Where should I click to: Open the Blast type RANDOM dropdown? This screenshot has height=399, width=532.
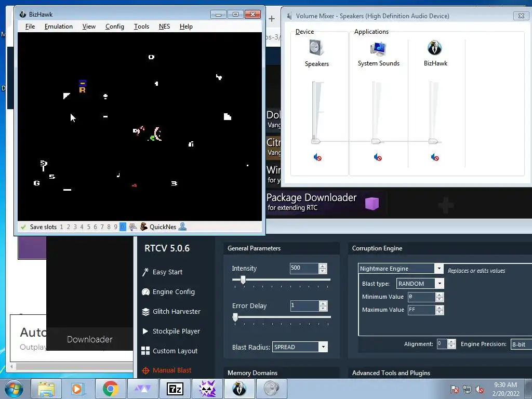click(x=440, y=283)
